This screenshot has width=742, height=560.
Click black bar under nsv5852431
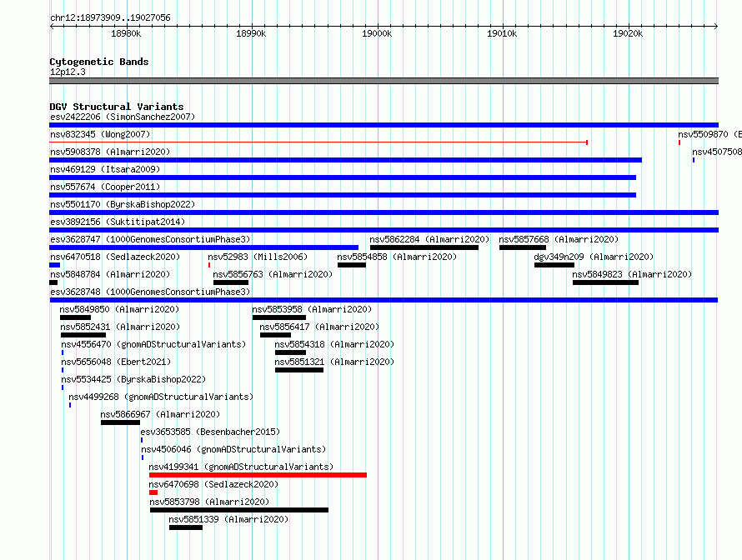tap(83, 335)
